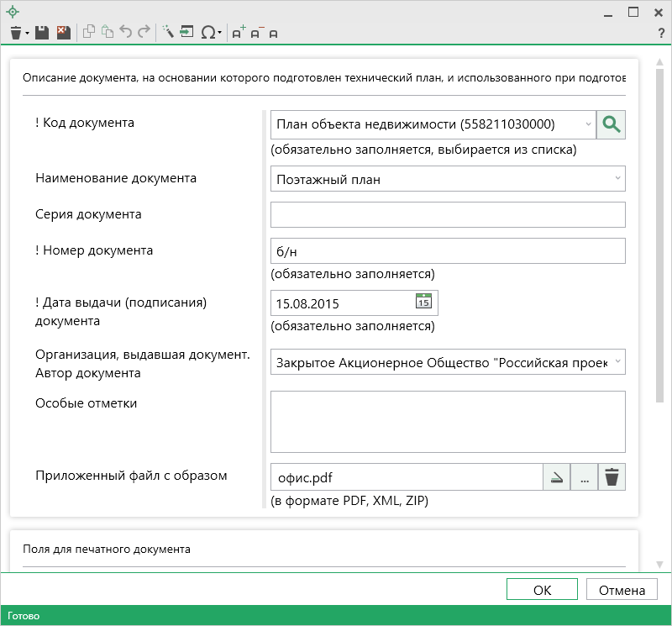Screen dimensions: 672x626
Task: Expand the organization author dropdown
Action: 618,361
